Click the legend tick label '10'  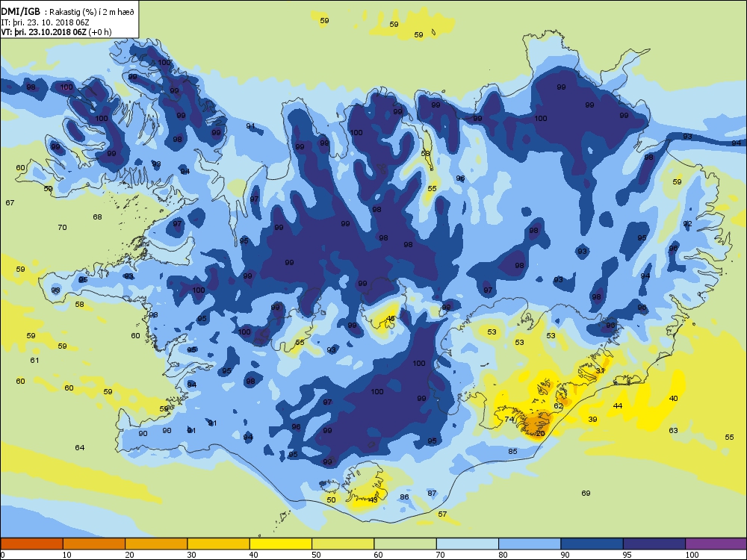point(66,555)
